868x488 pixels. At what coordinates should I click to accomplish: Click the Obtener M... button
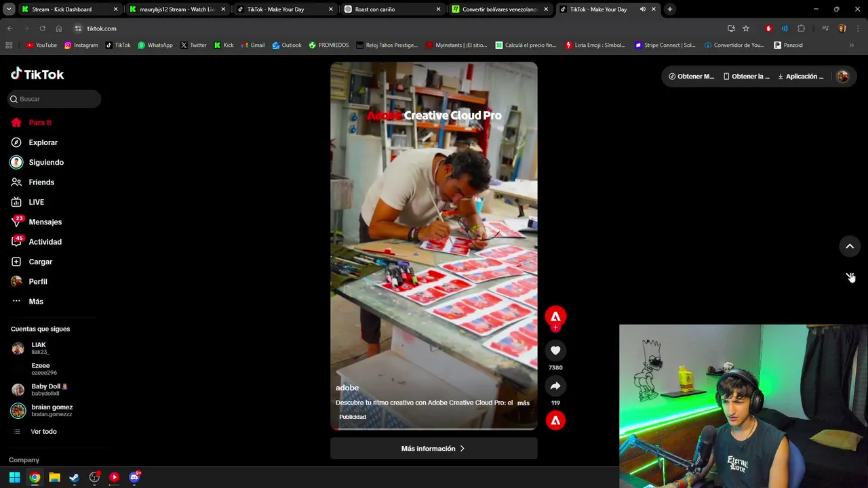pyautogui.click(x=691, y=77)
